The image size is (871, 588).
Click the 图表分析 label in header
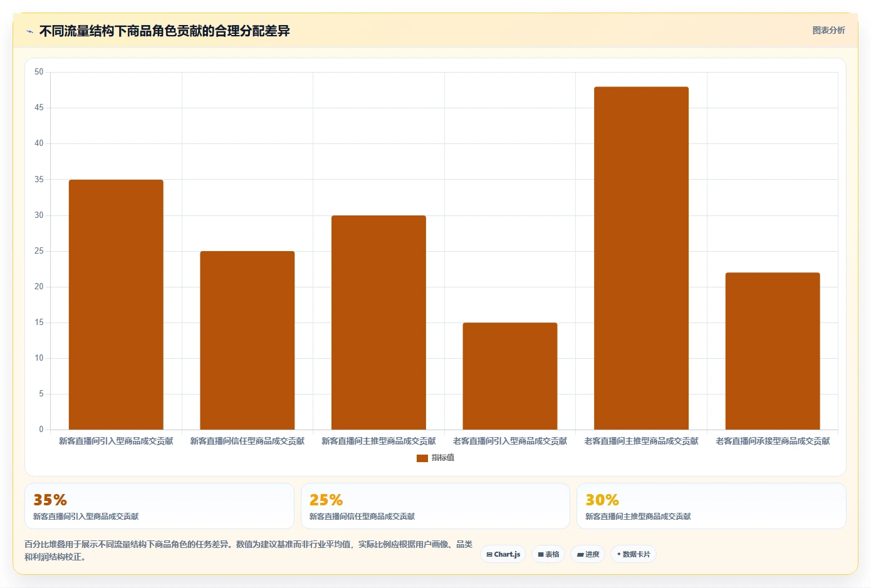[828, 30]
